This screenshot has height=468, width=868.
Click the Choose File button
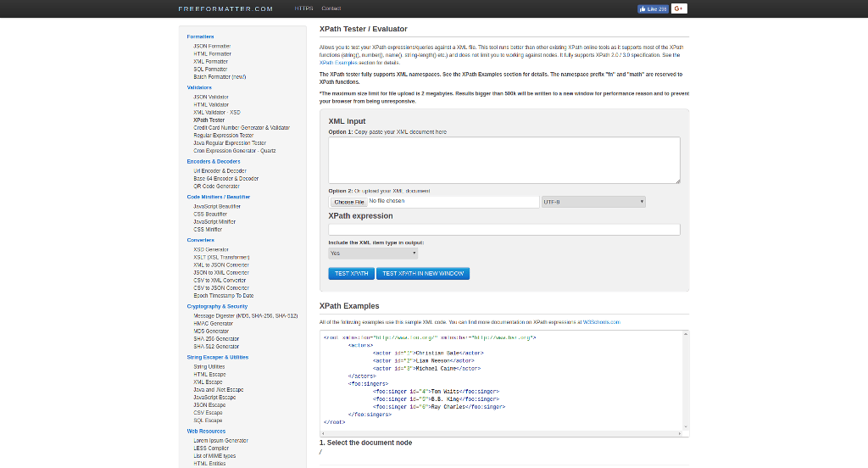click(x=348, y=202)
